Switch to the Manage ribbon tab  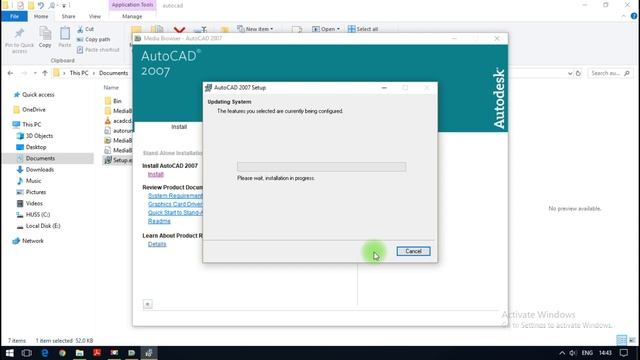(132, 16)
